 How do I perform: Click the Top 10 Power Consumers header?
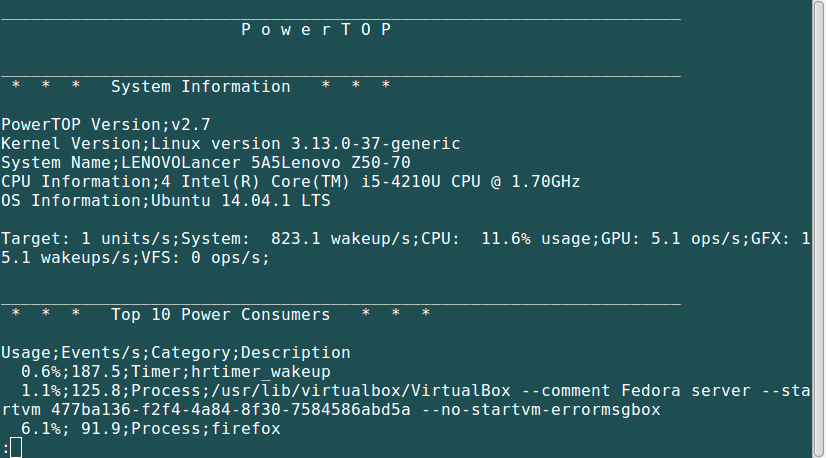(220, 315)
